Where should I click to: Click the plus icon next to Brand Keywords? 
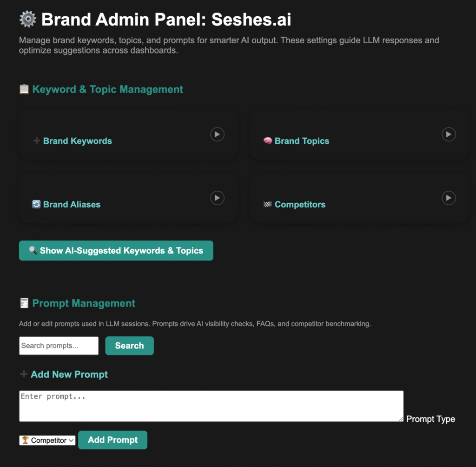click(36, 141)
